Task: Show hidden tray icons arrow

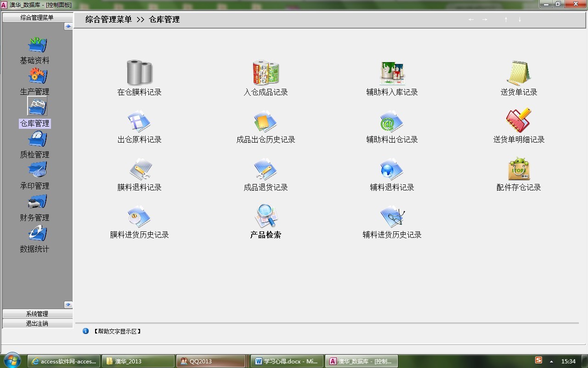Action: tap(551, 361)
